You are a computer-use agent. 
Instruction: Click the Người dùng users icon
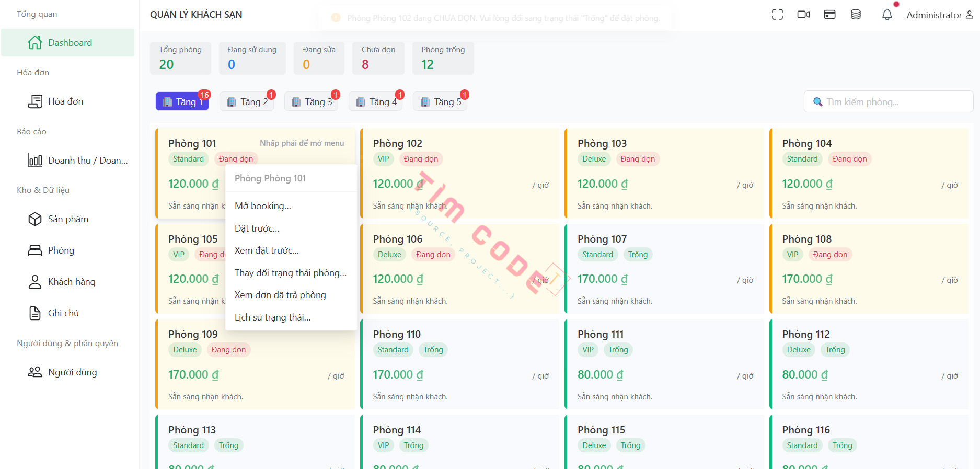click(35, 372)
